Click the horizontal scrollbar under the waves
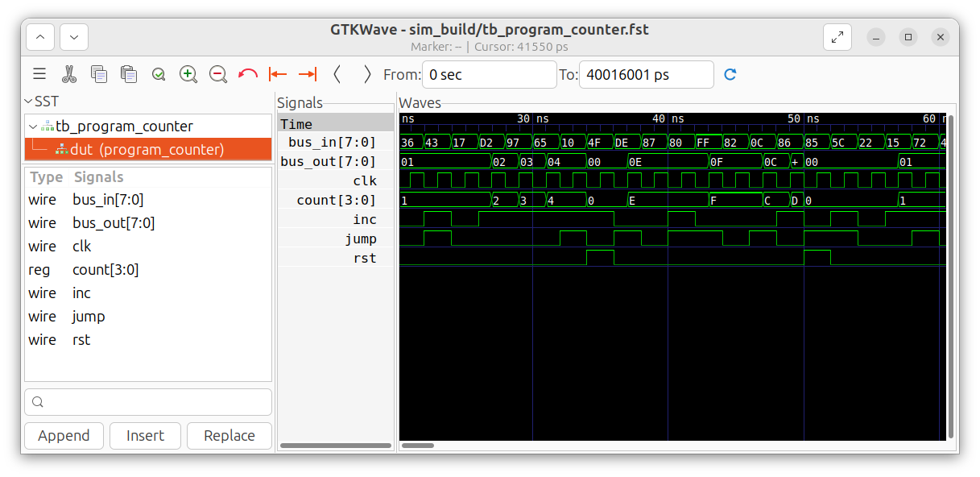 click(x=419, y=445)
